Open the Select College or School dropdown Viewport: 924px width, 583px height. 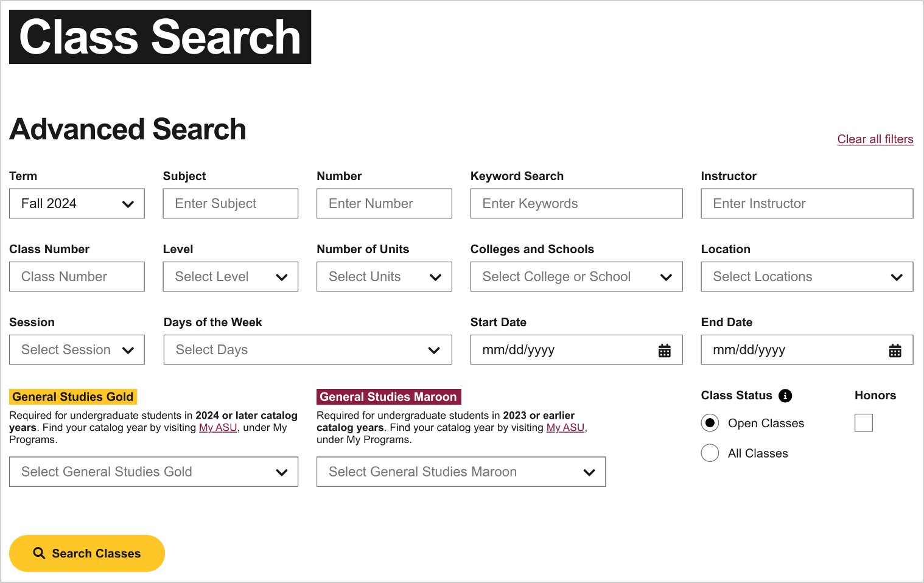[576, 276]
